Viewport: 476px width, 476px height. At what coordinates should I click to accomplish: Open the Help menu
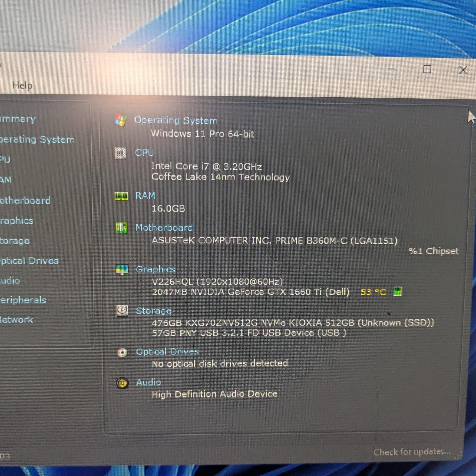(22, 86)
